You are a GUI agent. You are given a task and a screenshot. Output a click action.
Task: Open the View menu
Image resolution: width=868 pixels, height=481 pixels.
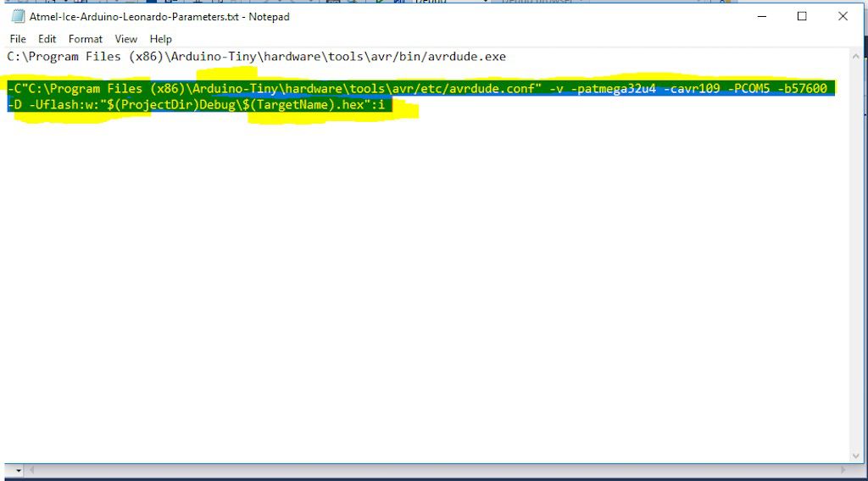[125, 39]
